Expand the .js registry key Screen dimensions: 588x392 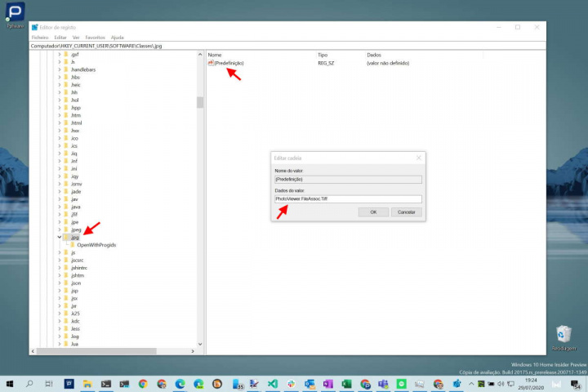pos(59,252)
